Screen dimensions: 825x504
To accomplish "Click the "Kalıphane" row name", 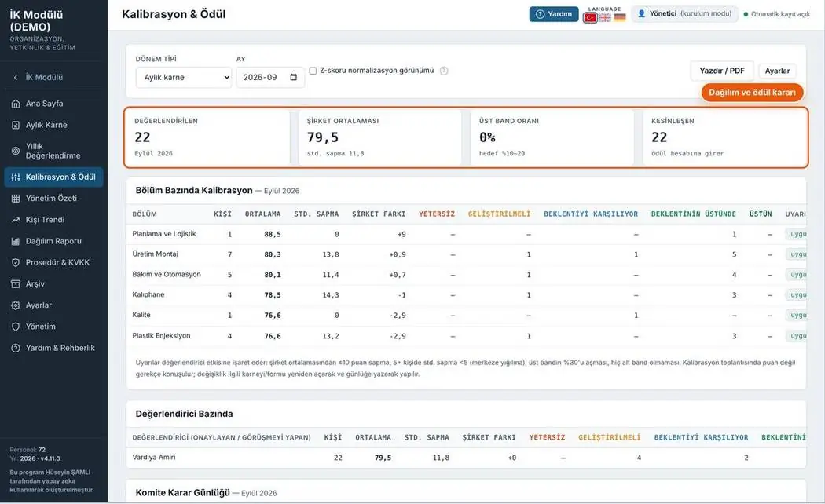I will [148, 295].
